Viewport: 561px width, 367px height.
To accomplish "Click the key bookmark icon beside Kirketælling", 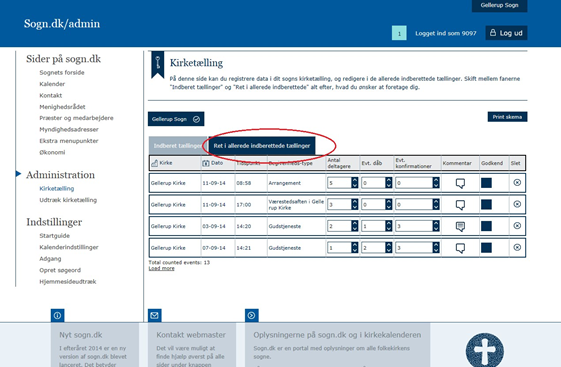I will (157, 64).
